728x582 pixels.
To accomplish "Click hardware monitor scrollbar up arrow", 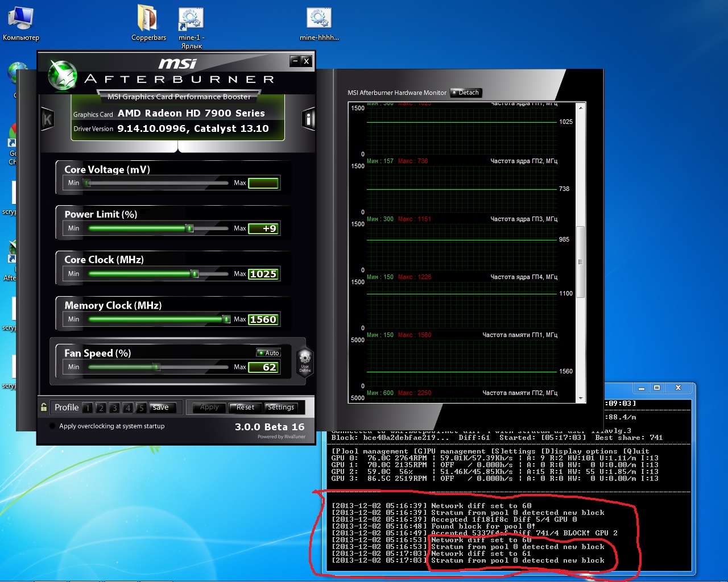I will click(x=581, y=108).
